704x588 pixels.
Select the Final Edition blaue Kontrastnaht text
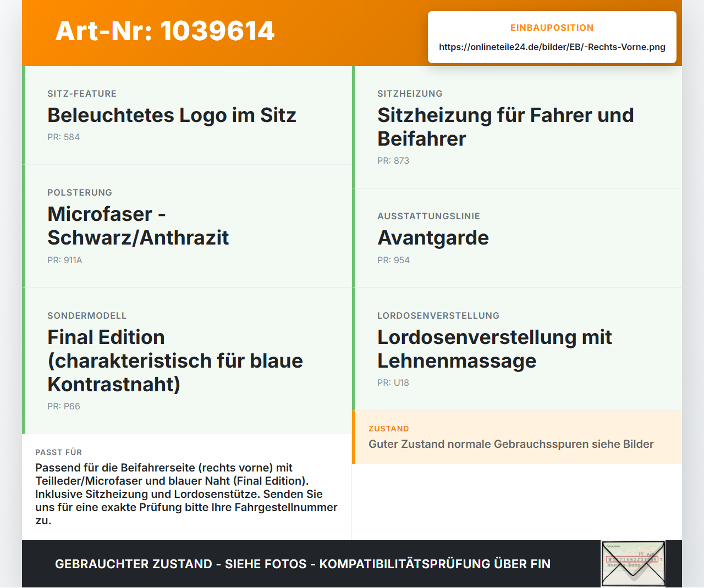[175, 360]
